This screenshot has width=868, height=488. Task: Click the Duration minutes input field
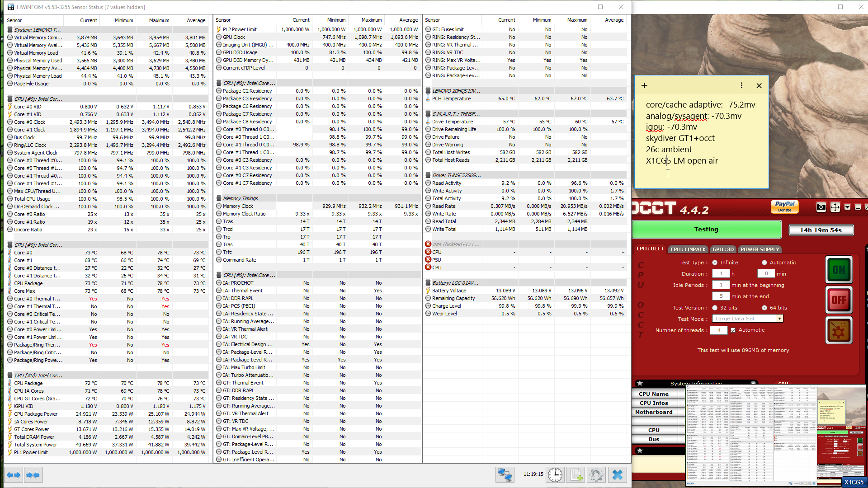pos(766,274)
